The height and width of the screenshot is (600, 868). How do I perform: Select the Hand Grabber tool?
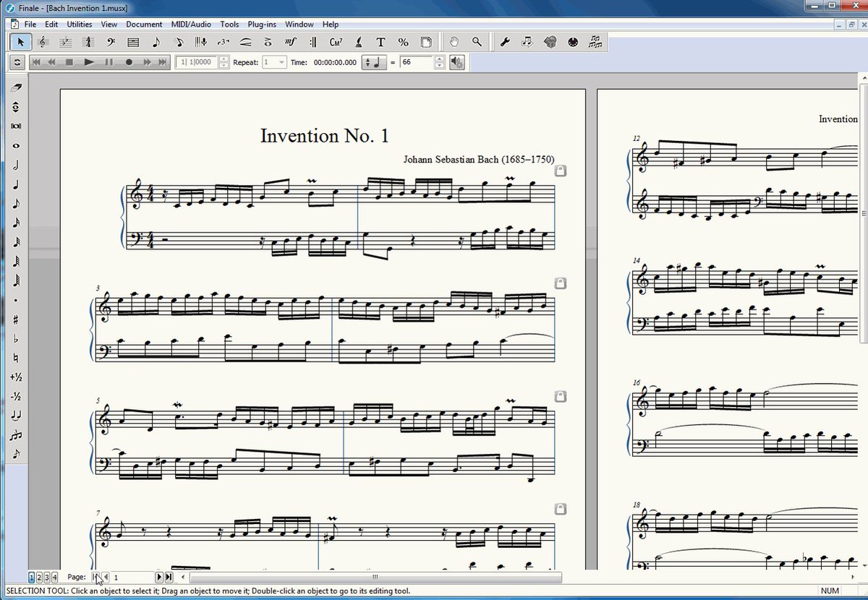(x=454, y=42)
